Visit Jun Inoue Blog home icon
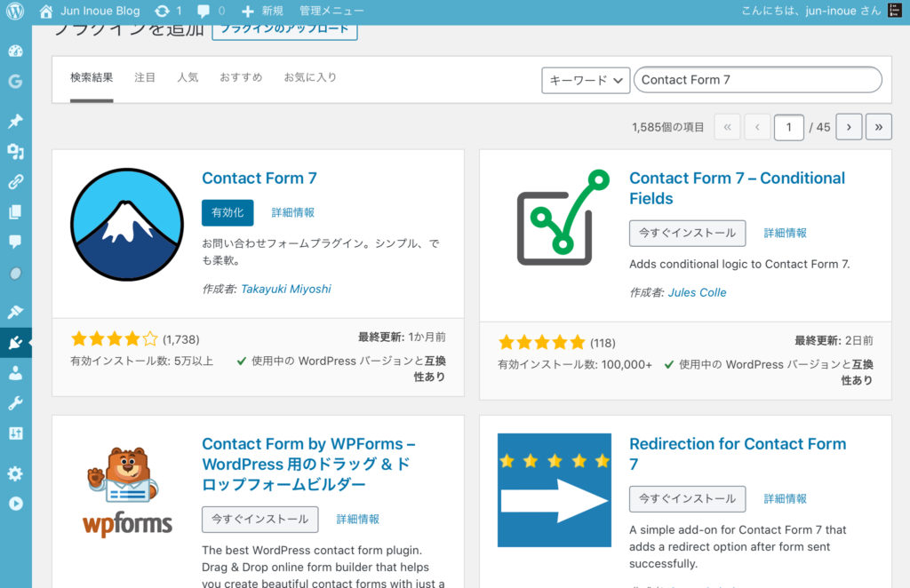The height and width of the screenshot is (588, 910). pyautogui.click(x=46, y=11)
